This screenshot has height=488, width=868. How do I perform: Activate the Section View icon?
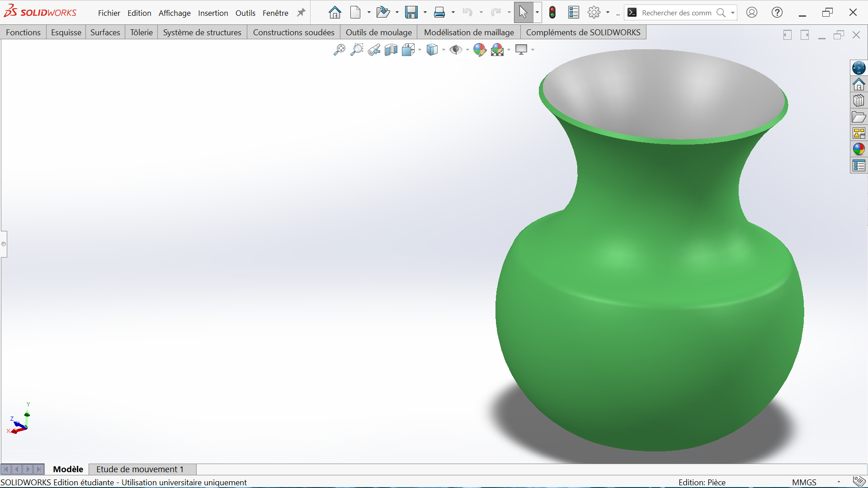click(x=391, y=50)
